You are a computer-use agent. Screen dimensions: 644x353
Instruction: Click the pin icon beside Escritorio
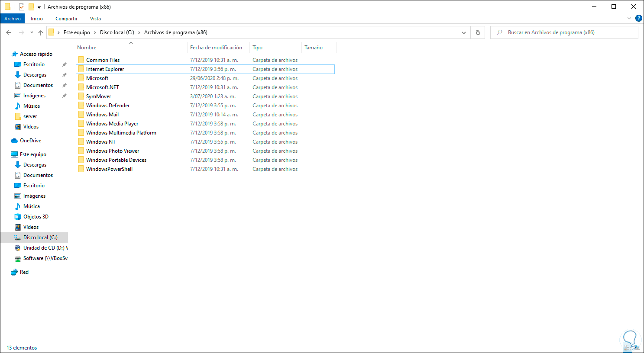[x=65, y=64]
